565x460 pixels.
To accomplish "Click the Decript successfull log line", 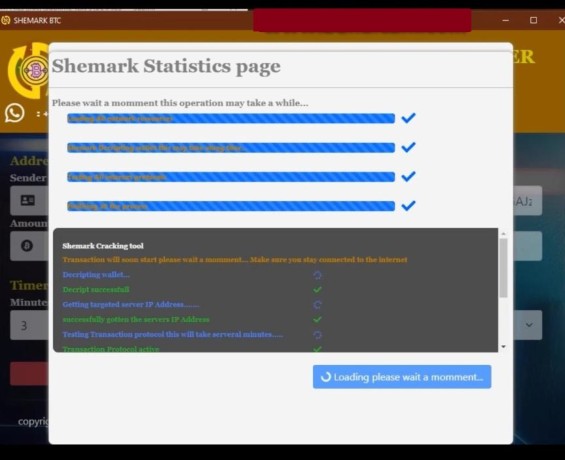I will (x=96, y=290).
